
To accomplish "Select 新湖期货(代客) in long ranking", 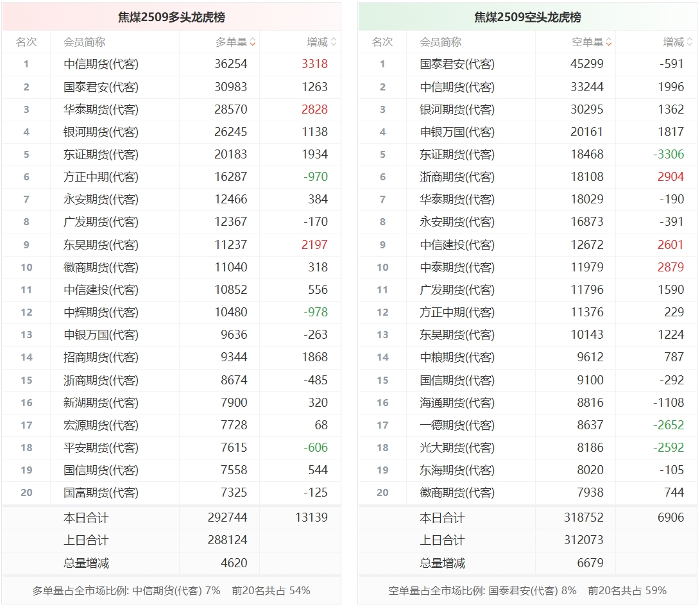I will (x=101, y=403).
